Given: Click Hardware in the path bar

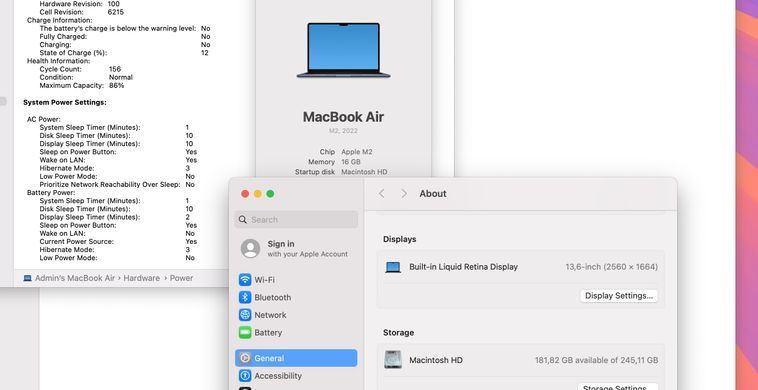Looking at the screenshot, I should pos(141,278).
